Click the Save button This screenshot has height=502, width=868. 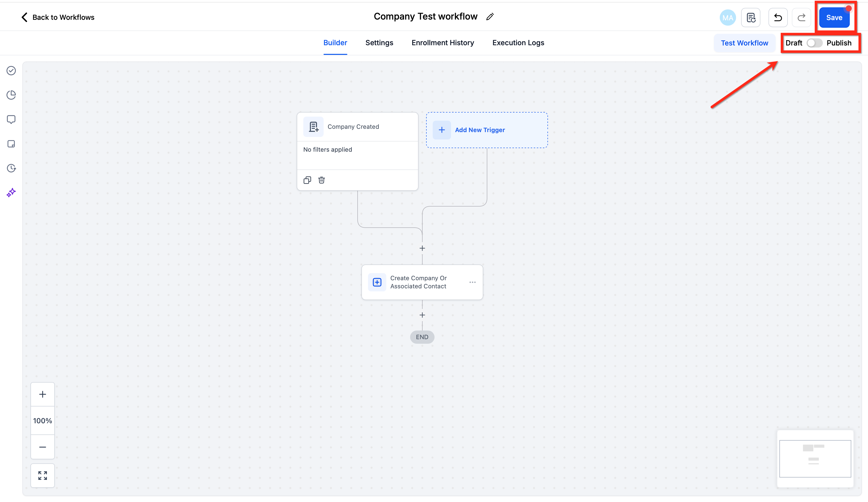click(833, 18)
